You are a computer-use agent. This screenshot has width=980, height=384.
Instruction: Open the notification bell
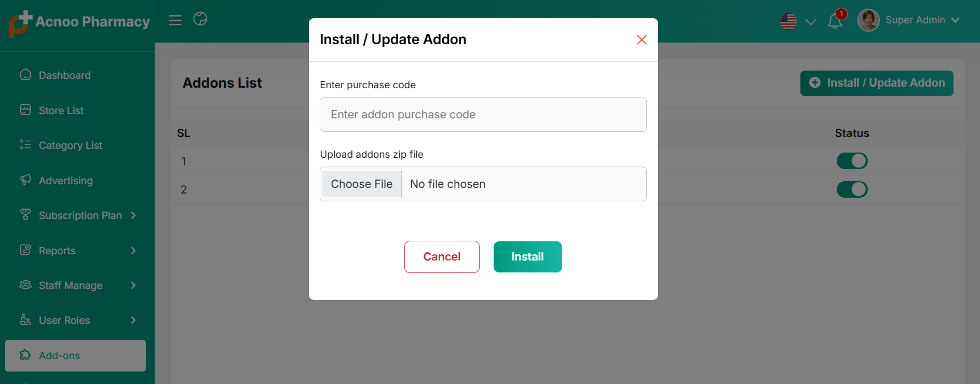tap(835, 21)
